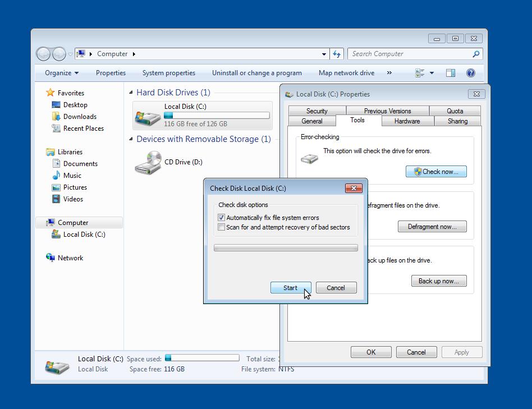Close the Check Disk dialog window
The image size is (532, 409).
pos(354,188)
